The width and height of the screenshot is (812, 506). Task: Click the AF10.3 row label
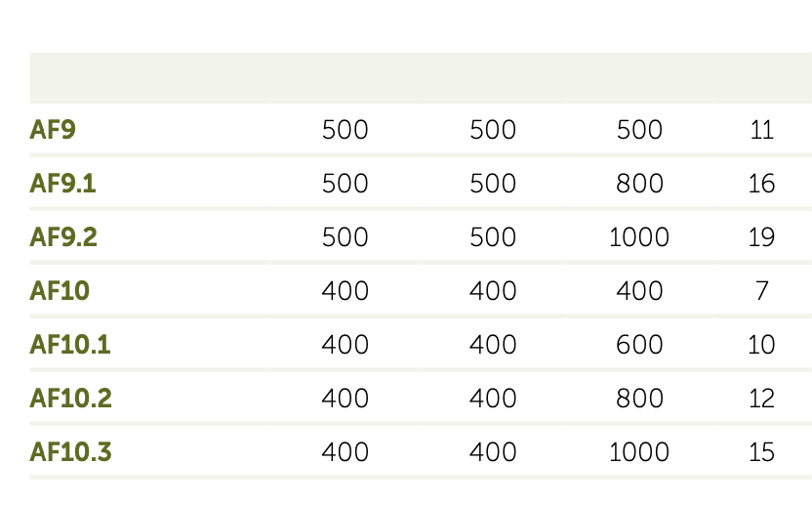[71, 452]
